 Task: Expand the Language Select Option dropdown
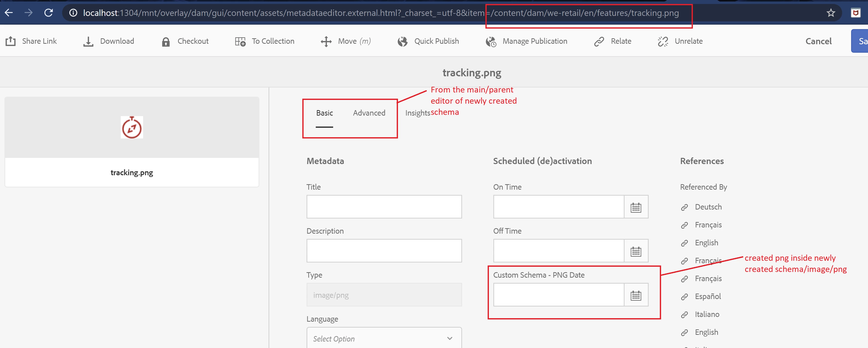(384, 338)
